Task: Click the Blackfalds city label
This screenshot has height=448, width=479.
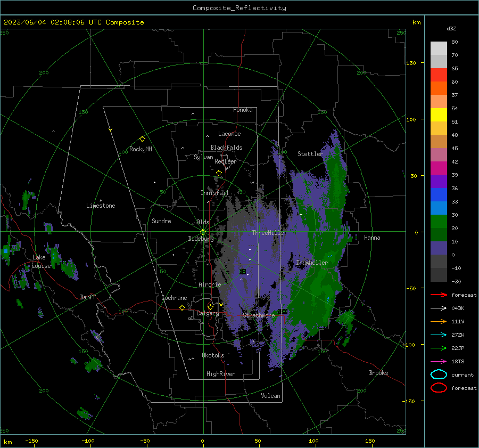Action: (x=226, y=148)
